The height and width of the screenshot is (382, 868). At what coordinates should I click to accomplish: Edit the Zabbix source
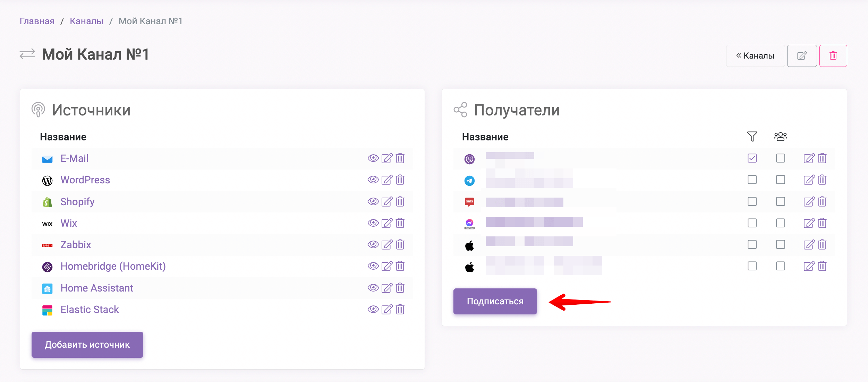pyautogui.click(x=387, y=244)
